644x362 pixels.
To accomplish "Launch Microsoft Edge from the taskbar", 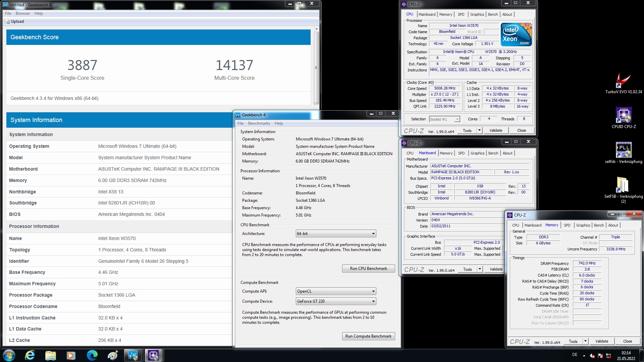I will click(92, 355).
